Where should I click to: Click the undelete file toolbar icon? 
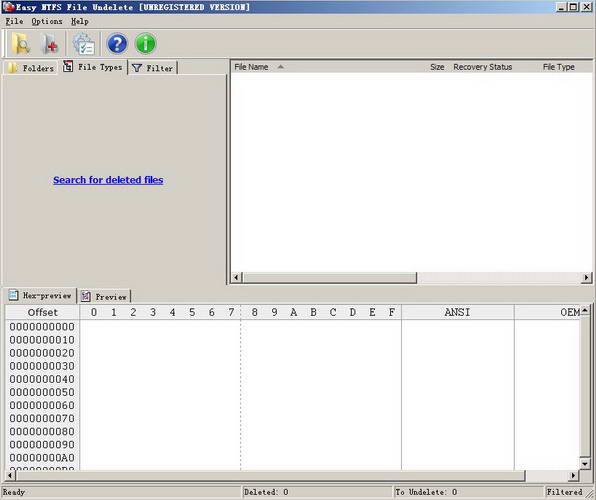49,44
